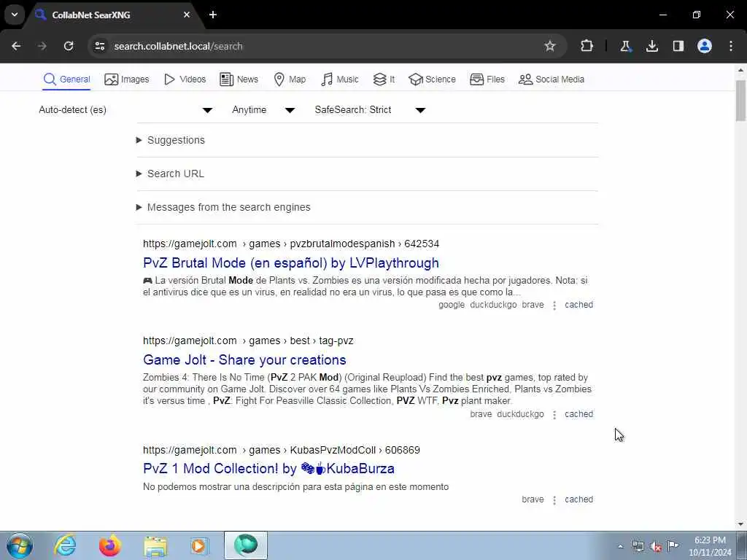Open more options dots for PvZ Brutal Mode
Viewport: 747px width, 560px height.
coord(554,306)
